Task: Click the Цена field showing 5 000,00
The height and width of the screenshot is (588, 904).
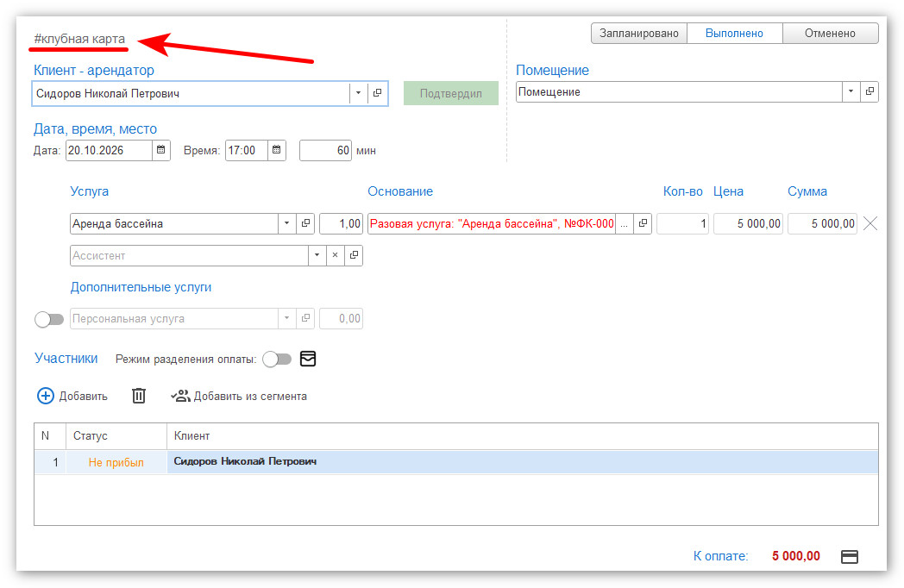Action: (x=748, y=223)
